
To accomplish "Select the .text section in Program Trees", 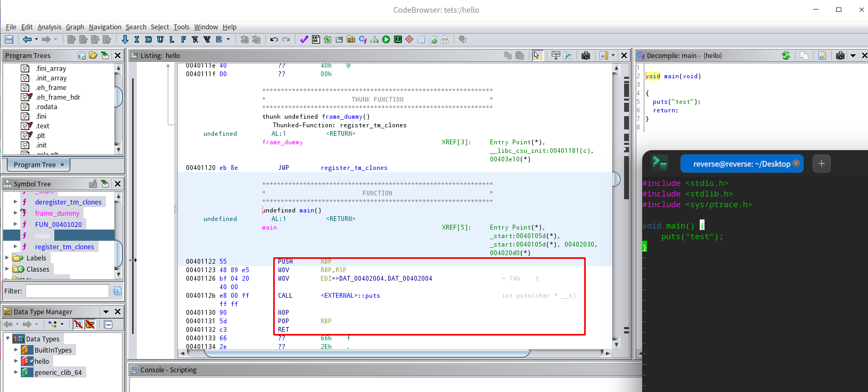I will [x=43, y=126].
